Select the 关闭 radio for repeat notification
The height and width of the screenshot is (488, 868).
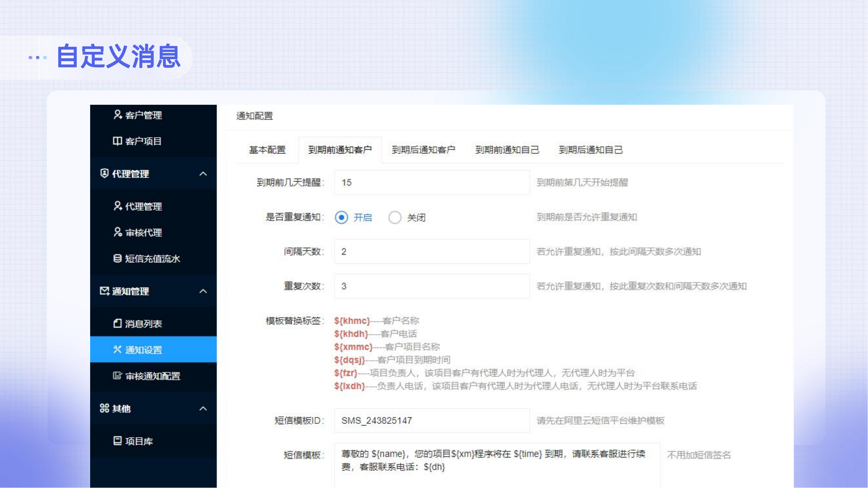click(395, 218)
